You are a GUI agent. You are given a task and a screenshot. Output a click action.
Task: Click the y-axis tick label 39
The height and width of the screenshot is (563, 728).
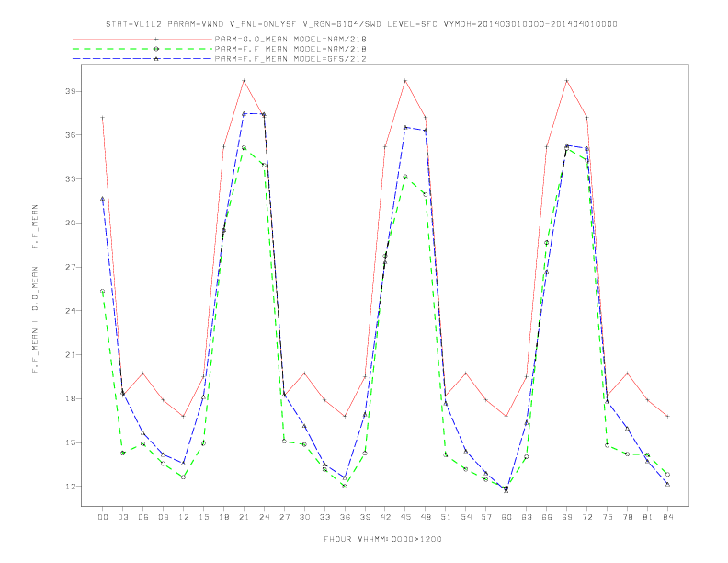(x=70, y=91)
